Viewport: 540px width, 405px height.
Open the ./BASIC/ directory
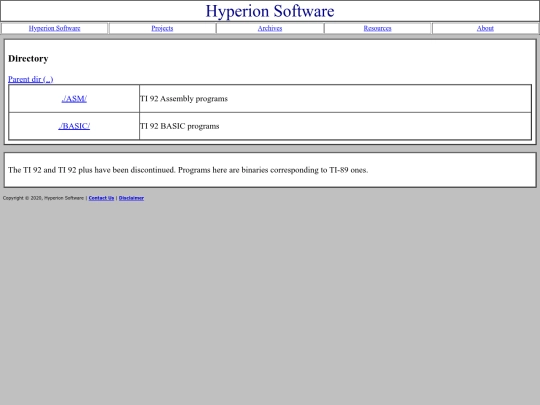[x=74, y=126]
